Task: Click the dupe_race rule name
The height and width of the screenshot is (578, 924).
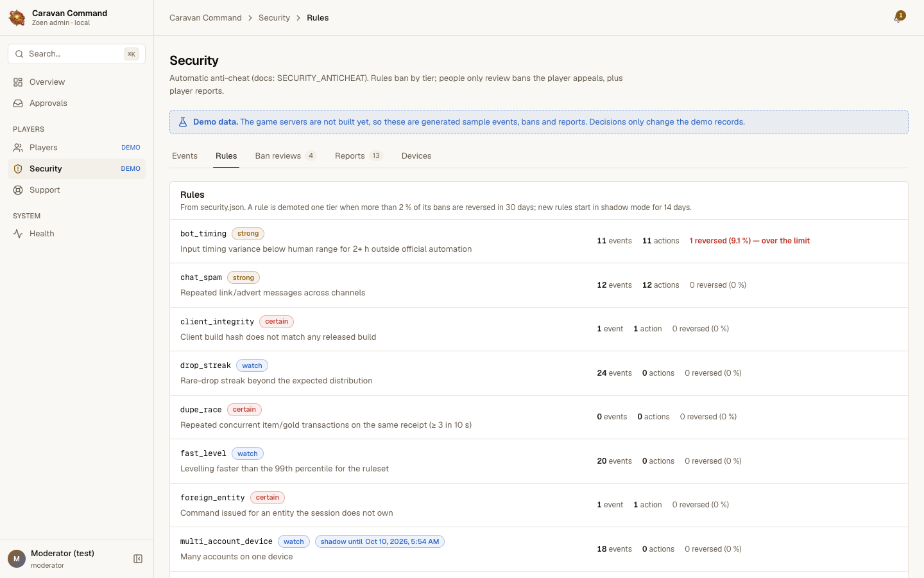Action: 201,410
